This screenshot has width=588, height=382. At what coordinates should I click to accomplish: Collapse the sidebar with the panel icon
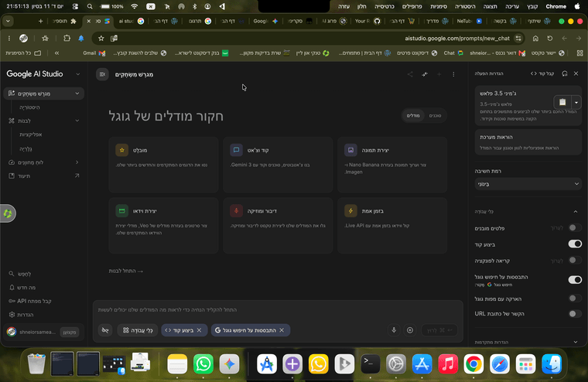[x=102, y=74]
